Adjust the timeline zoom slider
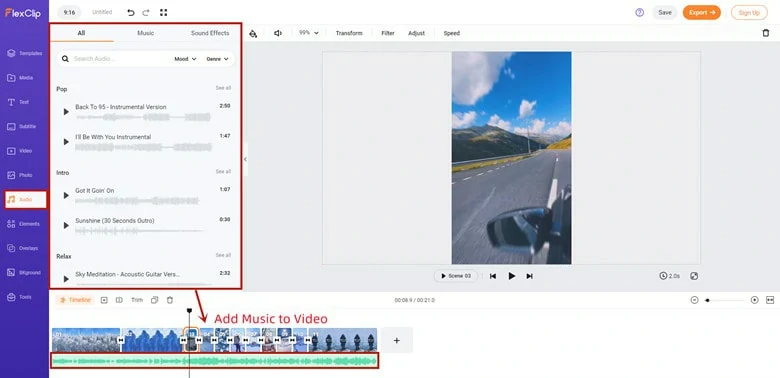Screen dimensions: 780x378 point(725,300)
